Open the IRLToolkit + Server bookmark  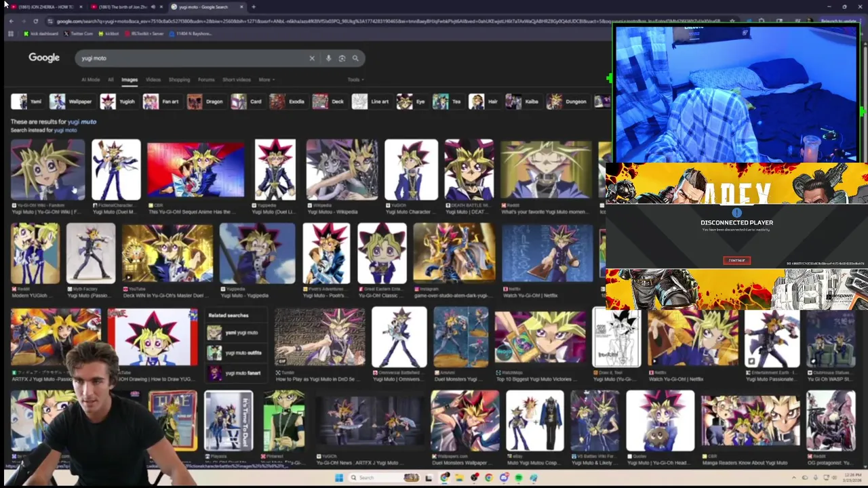tap(144, 33)
